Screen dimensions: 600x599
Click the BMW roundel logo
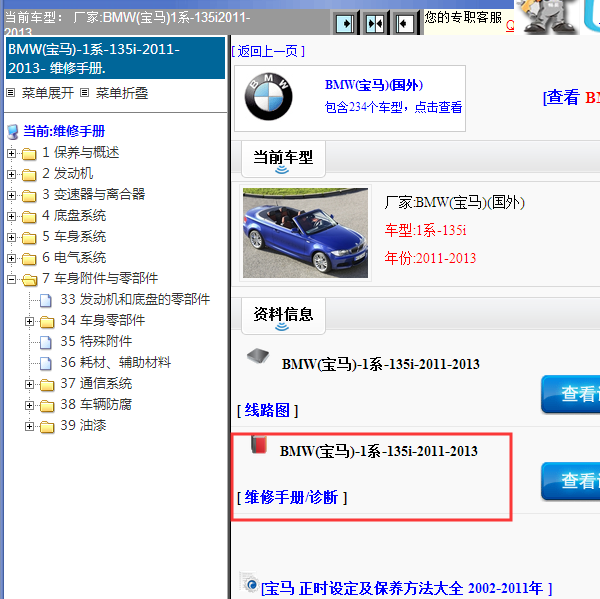tap(269, 96)
